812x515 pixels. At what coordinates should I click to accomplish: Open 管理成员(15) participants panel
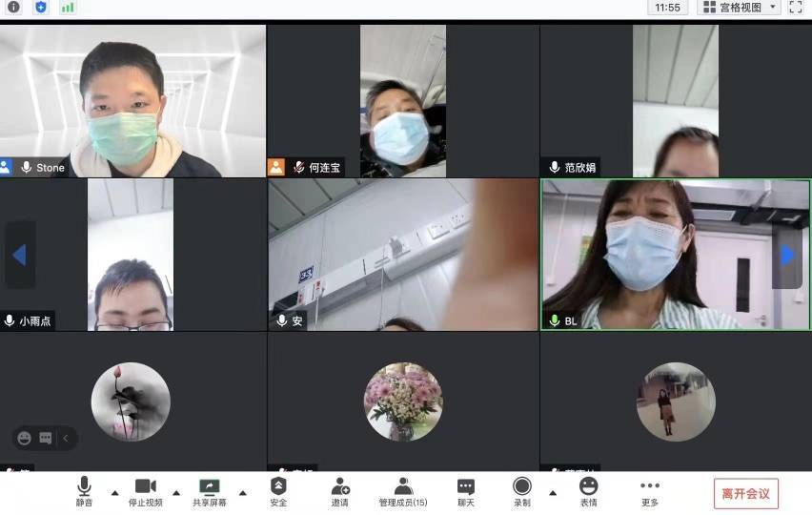point(403,492)
